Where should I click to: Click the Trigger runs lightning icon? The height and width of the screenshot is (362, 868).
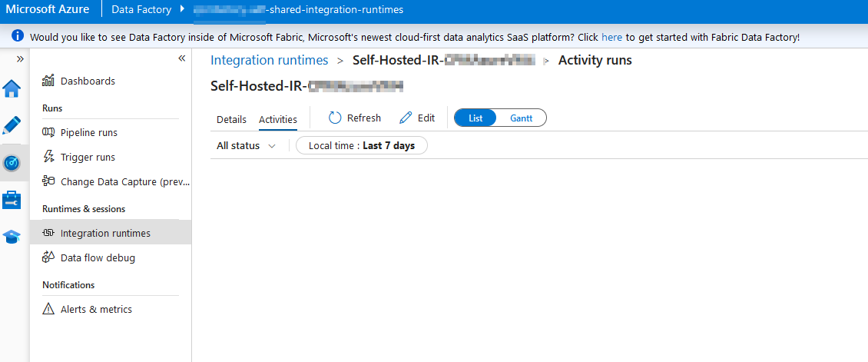[x=48, y=158]
